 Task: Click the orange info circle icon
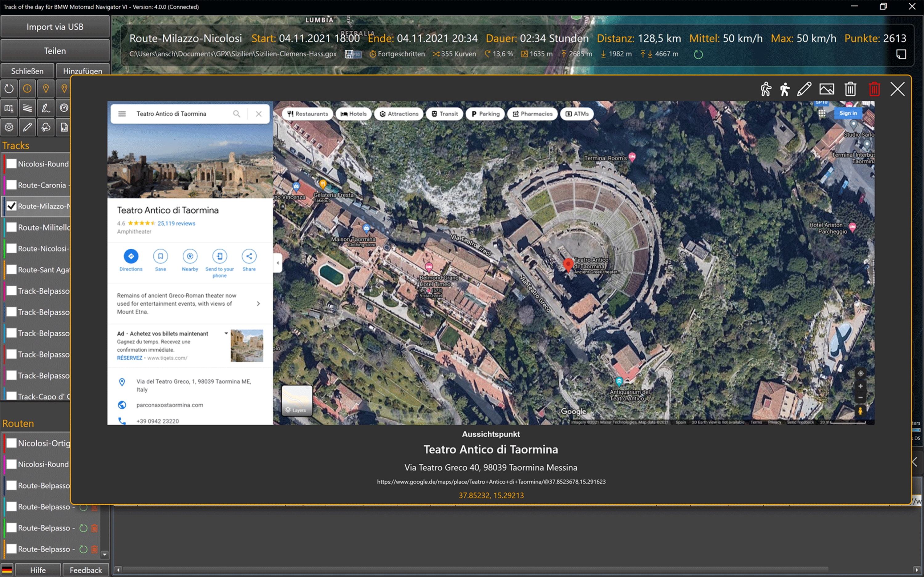click(27, 89)
